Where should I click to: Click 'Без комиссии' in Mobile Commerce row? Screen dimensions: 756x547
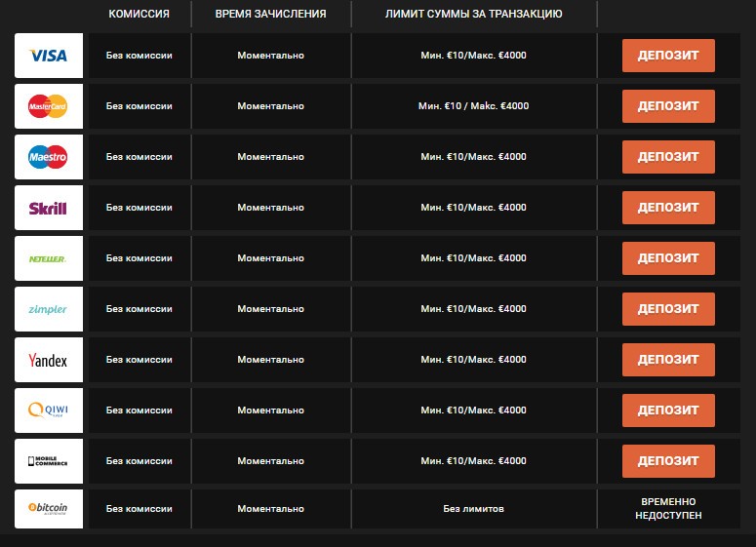[139, 461]
